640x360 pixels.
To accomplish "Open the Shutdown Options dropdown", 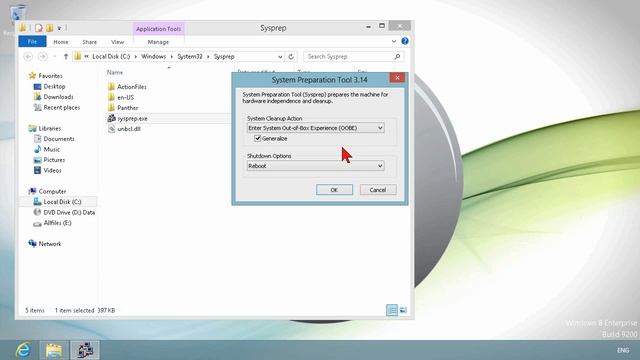I will tap(315, 166).
